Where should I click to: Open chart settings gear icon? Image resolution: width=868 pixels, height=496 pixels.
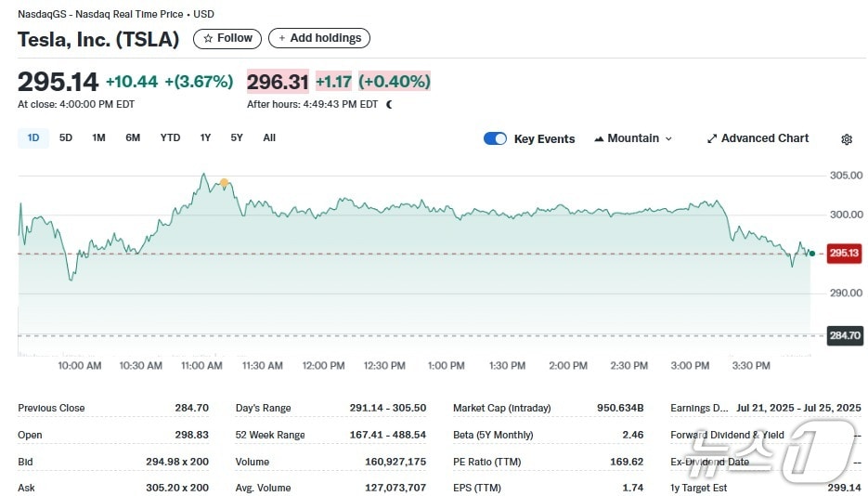click(846, 139)
